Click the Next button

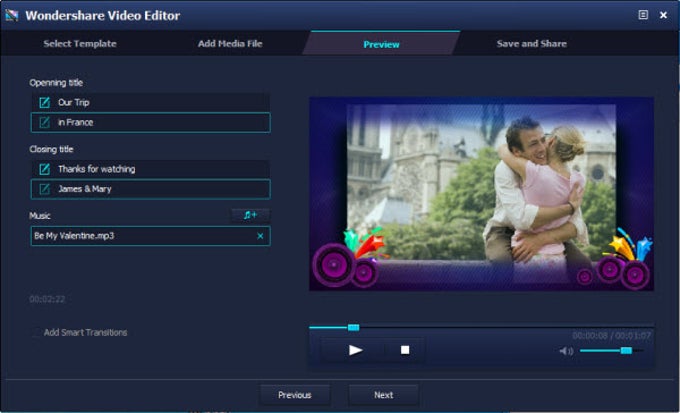pyautogui.click(x=384, y=395)
